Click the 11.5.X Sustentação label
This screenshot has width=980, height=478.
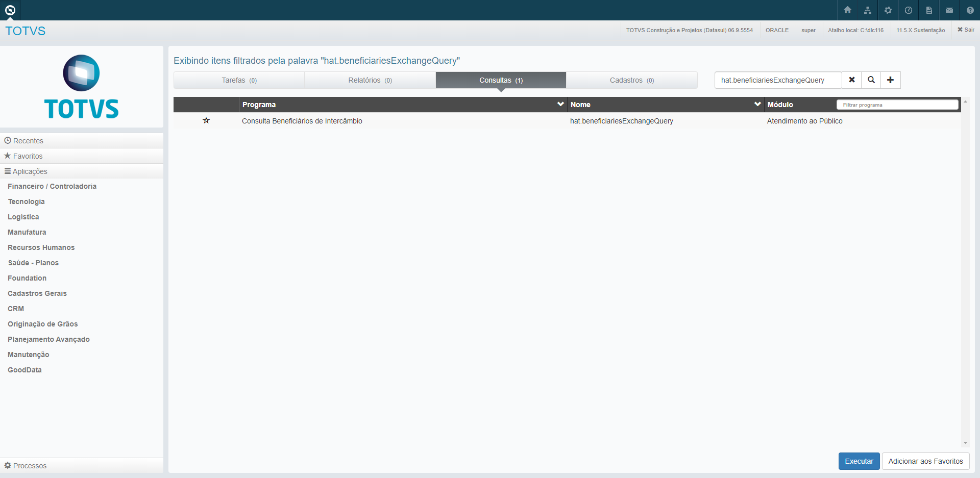[x=921, y=30]
